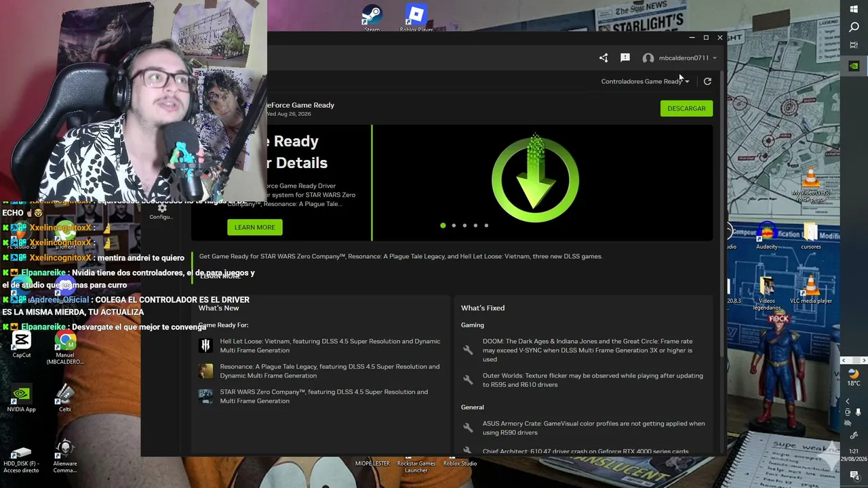Open Task View on the taskbar
The image size is (868, 488).
click(854, 45)
